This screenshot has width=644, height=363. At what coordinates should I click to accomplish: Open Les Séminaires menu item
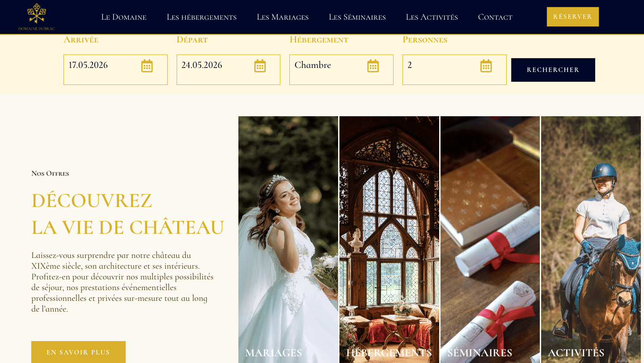pyautogui.click(x=357, y=17)
